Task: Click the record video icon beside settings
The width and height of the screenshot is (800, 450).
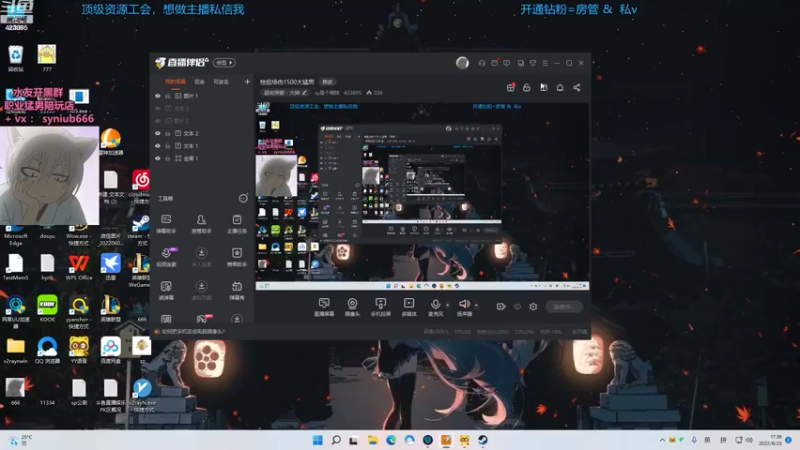Action: click(501, 307)
